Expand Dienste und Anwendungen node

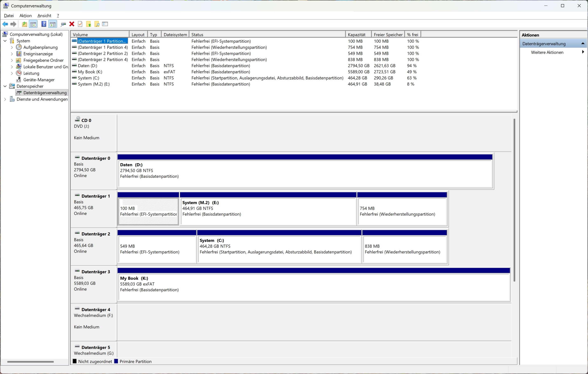(5, 99)
